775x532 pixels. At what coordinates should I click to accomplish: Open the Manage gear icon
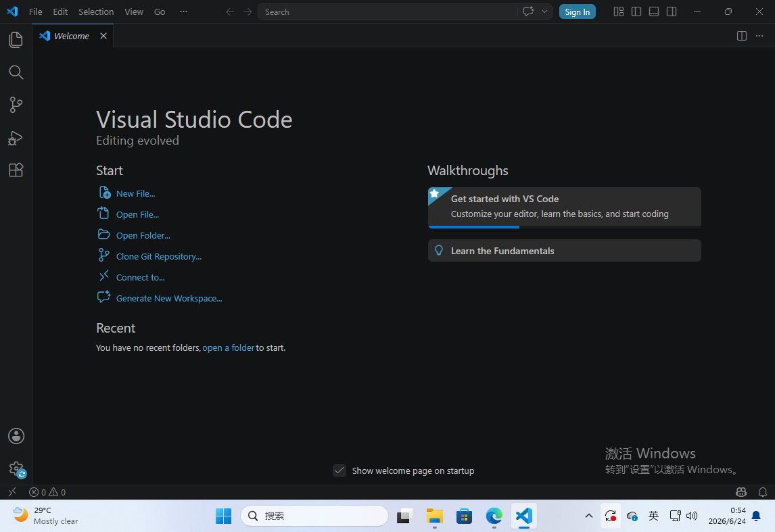click(x=16, y=468)
